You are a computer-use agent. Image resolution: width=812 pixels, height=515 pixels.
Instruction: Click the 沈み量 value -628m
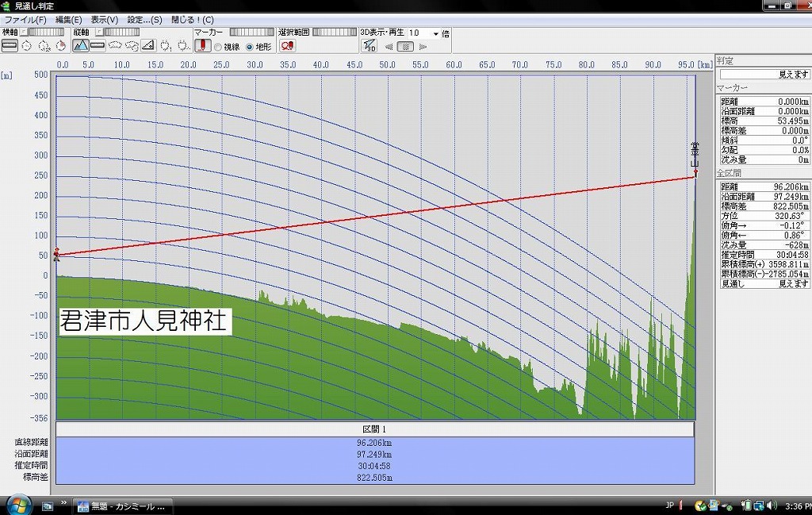796,244
